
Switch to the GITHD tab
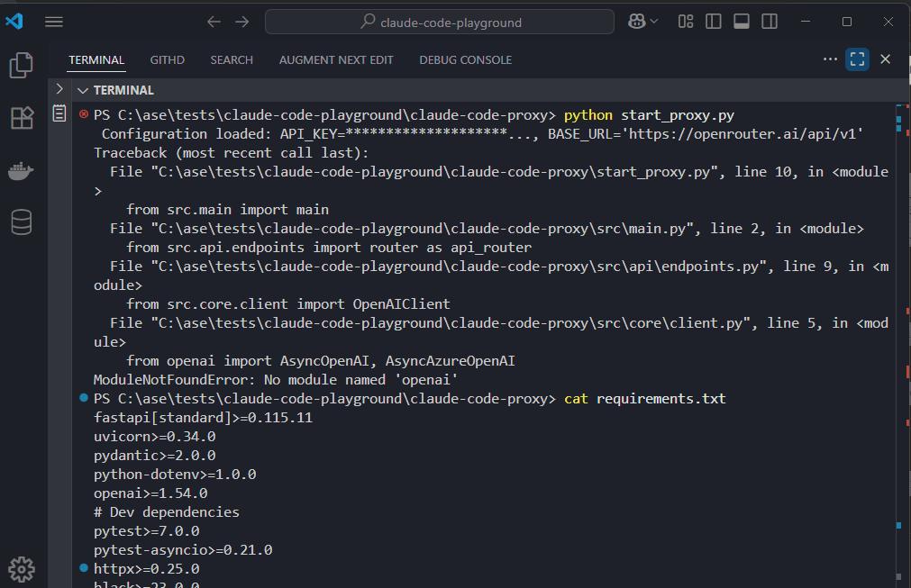click(168, 59)
